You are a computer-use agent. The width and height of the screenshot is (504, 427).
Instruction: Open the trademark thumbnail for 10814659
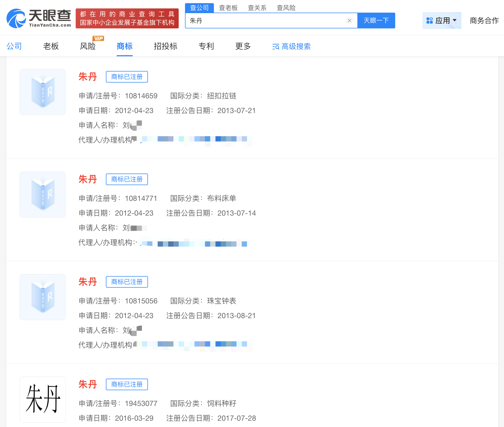[43, 92]
